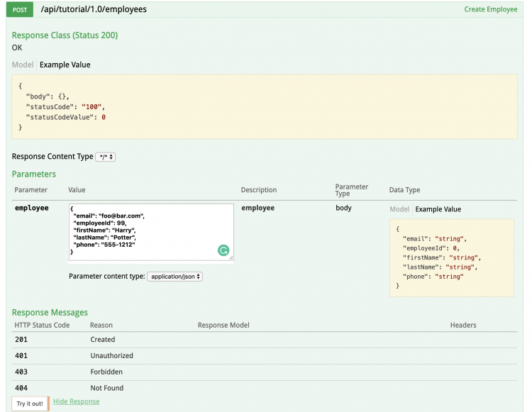532x412 pixels.
Task: Click the 403 Forbidden status row
Action: click(106, 372)
